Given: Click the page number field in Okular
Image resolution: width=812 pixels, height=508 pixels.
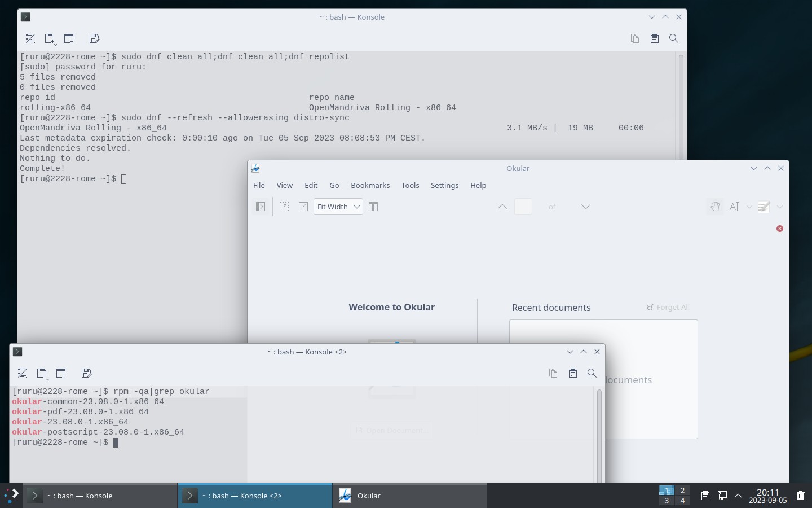Looking at the screenshot, I should [x=523, y=207].
